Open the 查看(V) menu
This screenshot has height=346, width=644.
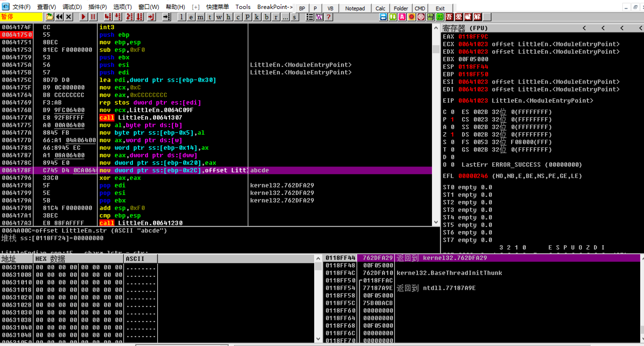[x=46, y=7]
